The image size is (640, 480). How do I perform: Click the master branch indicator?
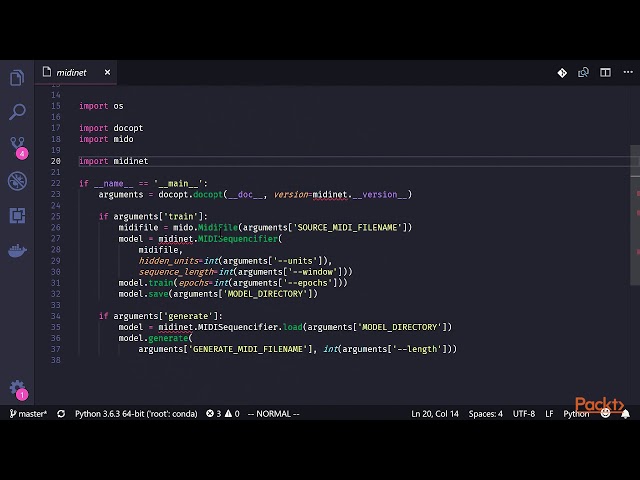[28, 414]
